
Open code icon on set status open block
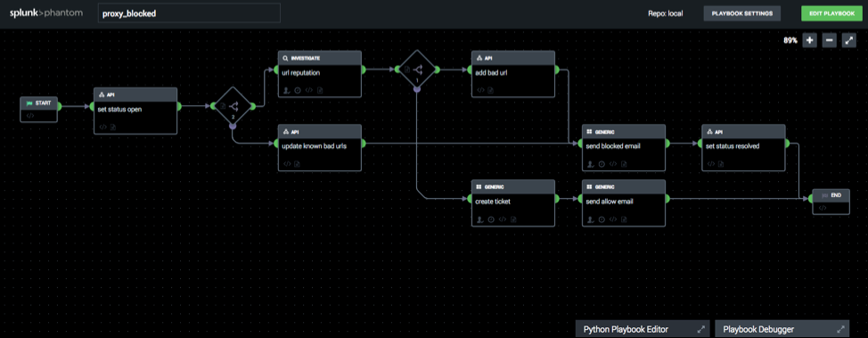pos(103,127)
